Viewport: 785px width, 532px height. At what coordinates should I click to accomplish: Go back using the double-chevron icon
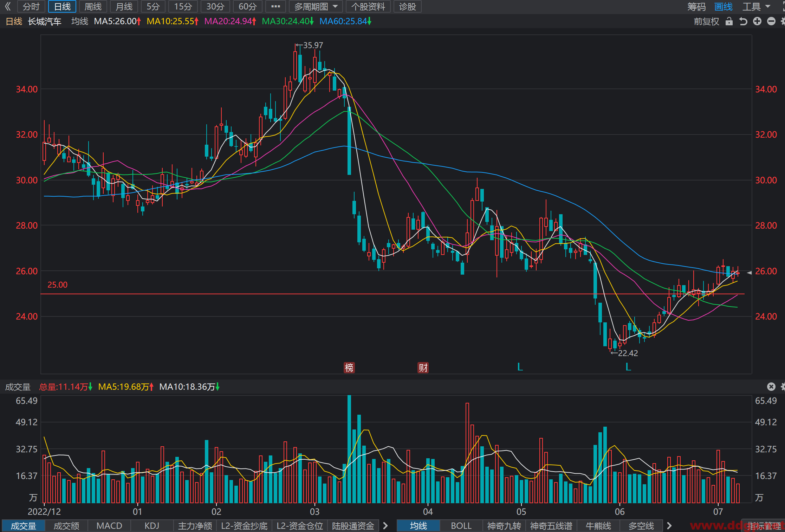8,6
